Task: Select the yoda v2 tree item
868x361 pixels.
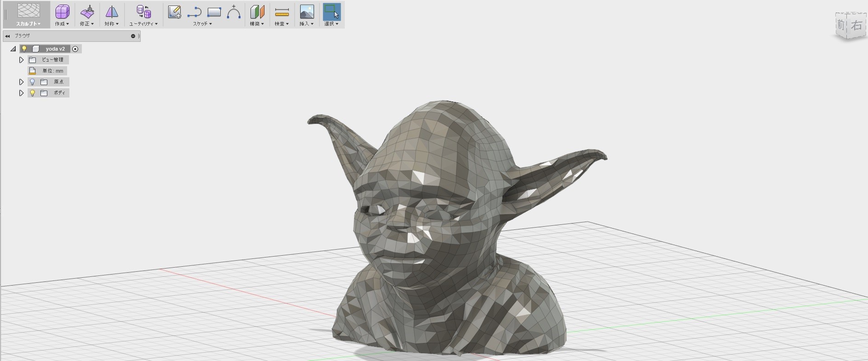Action: pos(55,49)
